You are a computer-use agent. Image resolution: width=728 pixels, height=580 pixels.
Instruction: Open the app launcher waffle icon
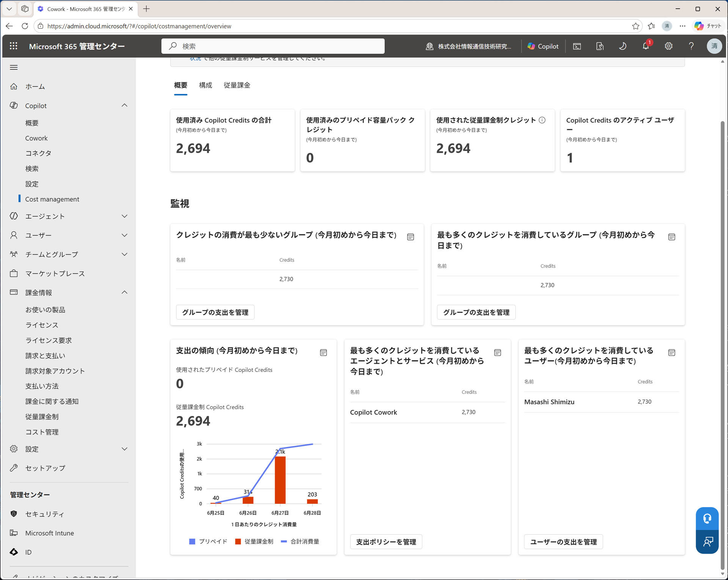14,46
